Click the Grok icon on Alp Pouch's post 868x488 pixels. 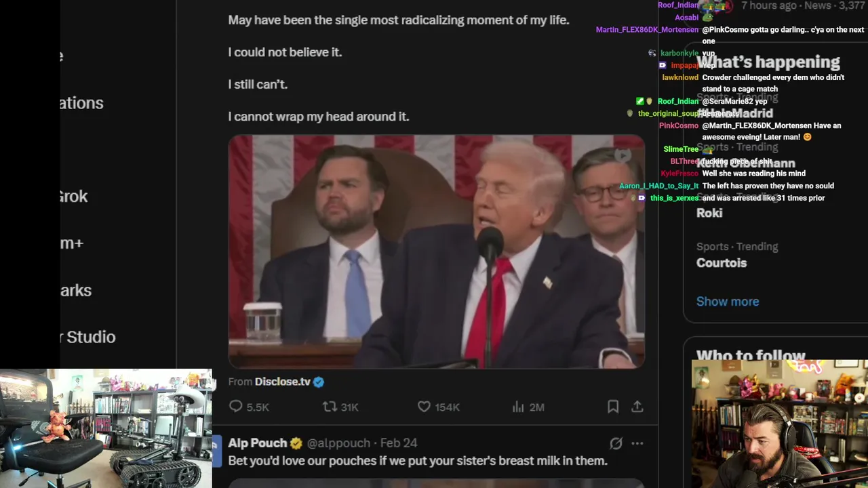[616, 443]
